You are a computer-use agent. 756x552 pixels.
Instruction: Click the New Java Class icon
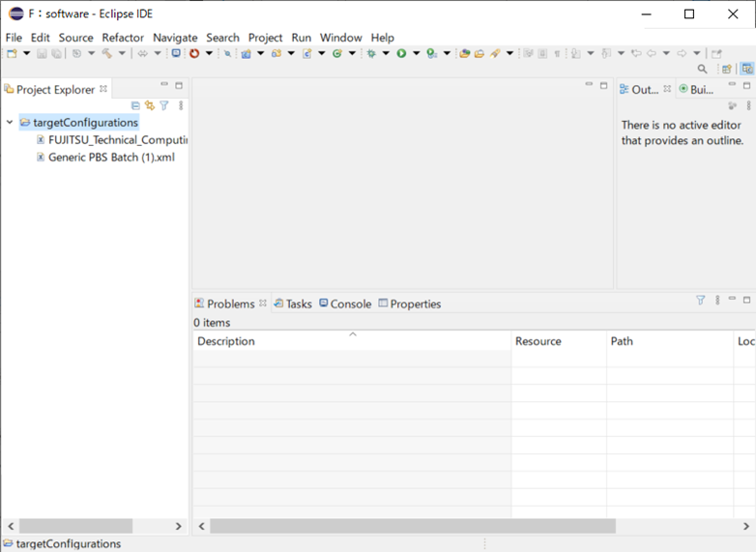[x=337, y=53]
